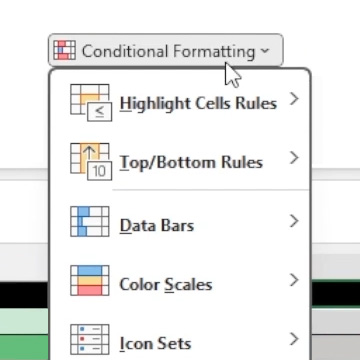The height and width of the screenshot is (360, 360).
Task: Open the Data Bars menu entry
Action: 180,221
